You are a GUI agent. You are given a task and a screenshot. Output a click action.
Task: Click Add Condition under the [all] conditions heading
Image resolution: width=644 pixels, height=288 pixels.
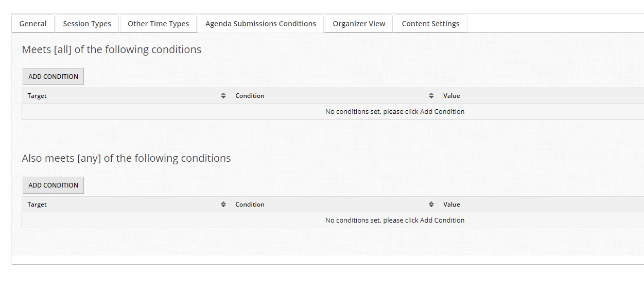[53, 77]
